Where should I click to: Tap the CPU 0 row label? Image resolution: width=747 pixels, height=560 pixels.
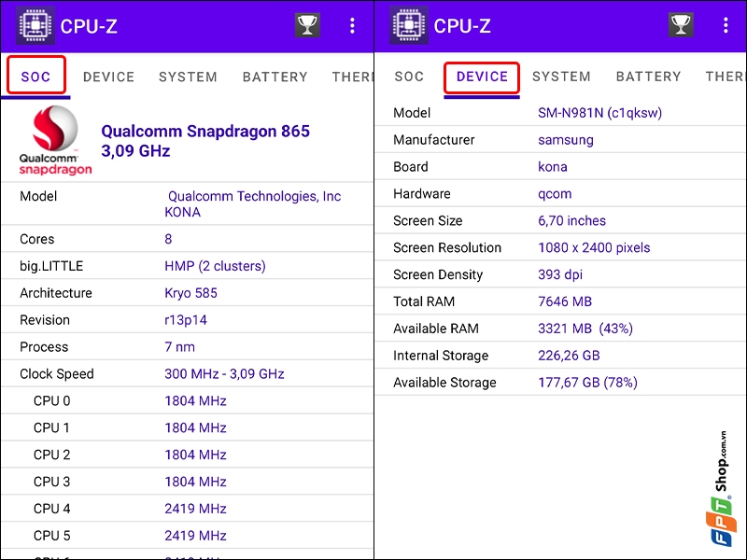[x=51, y=401]
